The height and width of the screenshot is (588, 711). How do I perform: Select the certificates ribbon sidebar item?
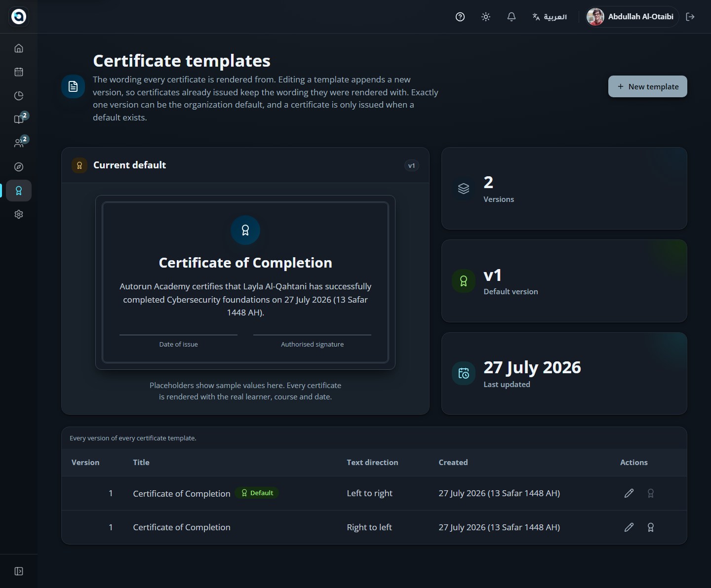coord(19,191)
